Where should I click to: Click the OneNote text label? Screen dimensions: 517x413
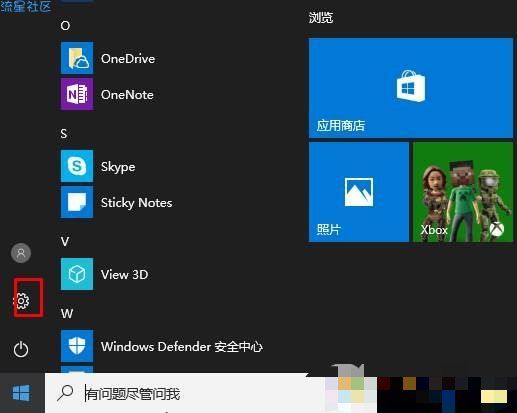127,95
